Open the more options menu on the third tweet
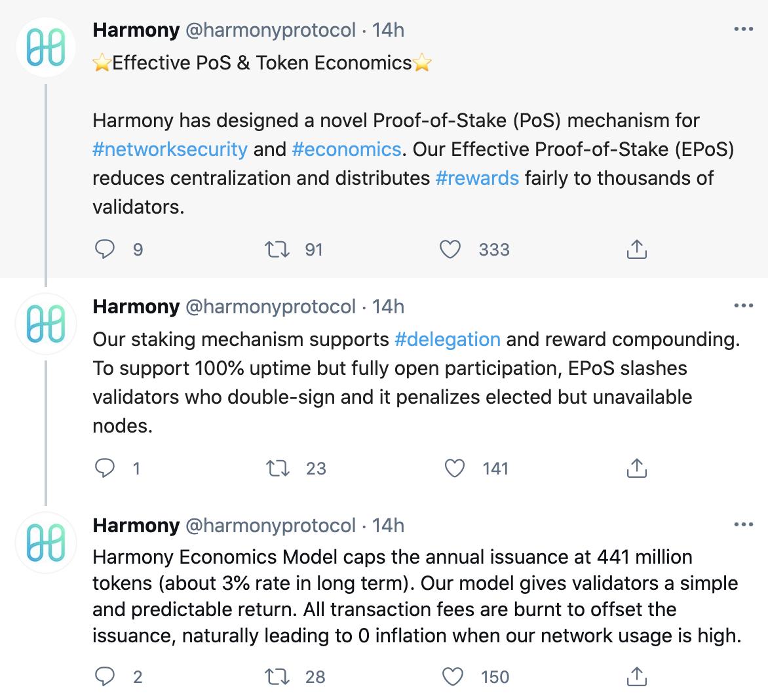 (744, 523)
